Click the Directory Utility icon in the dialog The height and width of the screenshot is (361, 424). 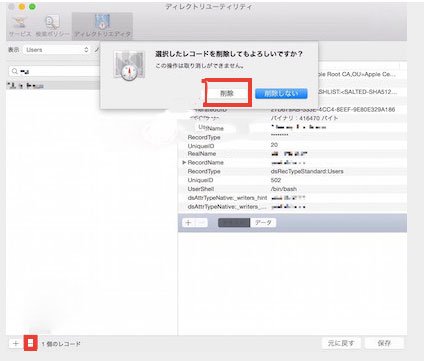[129, 66]
